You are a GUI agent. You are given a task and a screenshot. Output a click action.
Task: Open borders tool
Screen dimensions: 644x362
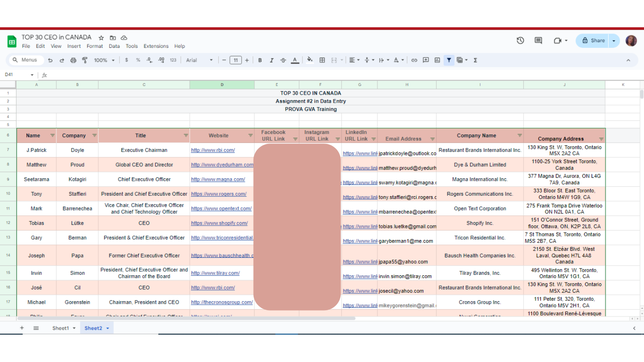[322, 60]
